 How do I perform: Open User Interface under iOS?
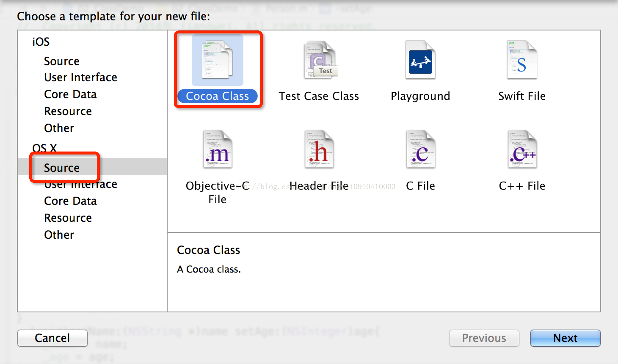click(x=81, y=77)
